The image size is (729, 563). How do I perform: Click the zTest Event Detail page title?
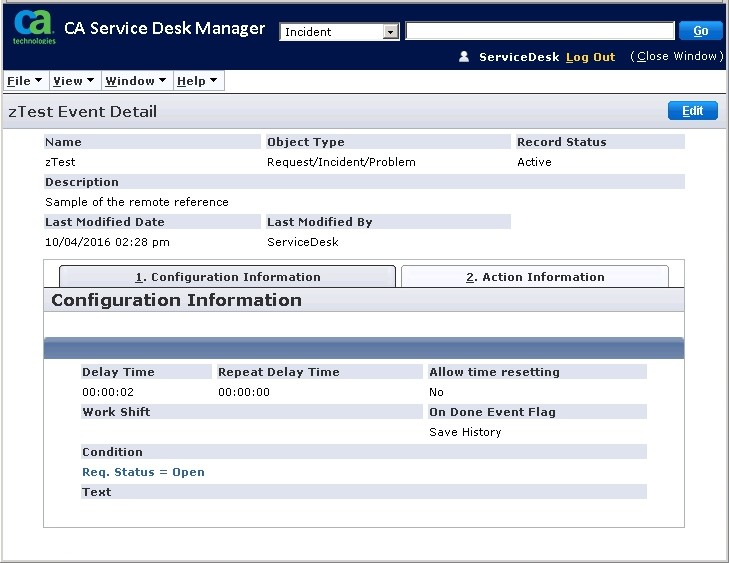(x=82, y=112)
